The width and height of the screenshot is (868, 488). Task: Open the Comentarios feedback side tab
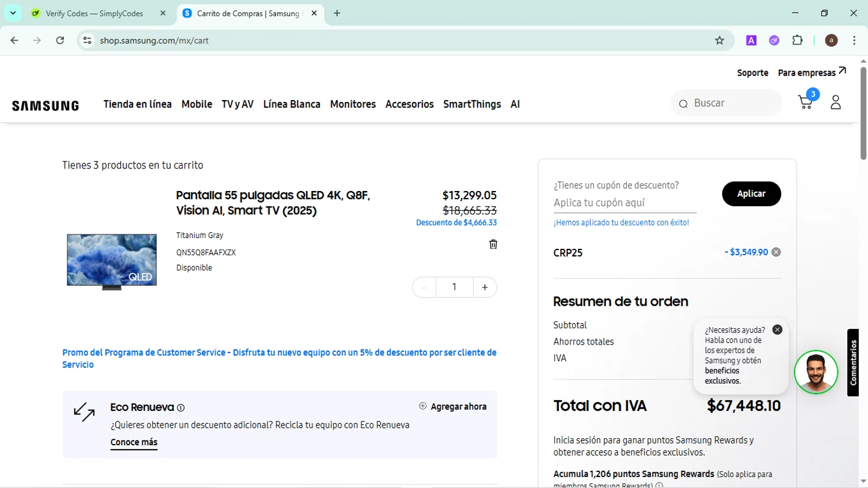tap(853, 363)
